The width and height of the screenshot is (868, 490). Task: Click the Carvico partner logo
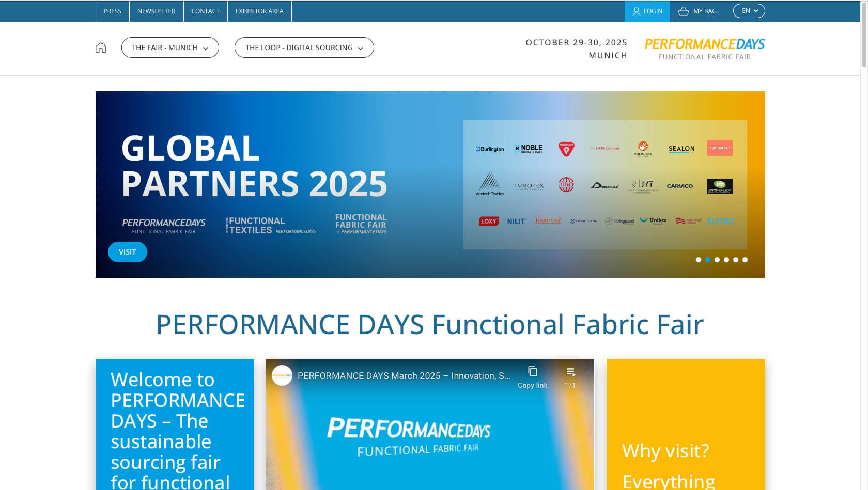point(680,186)
